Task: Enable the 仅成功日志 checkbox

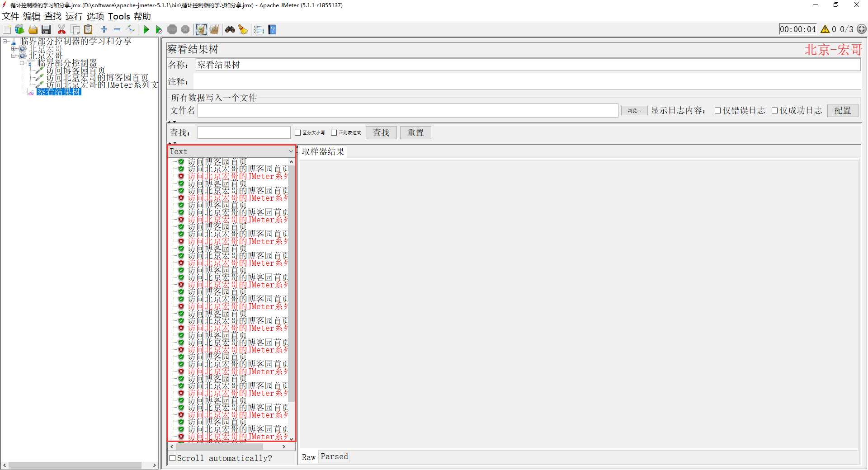Action: click(774, 111)
